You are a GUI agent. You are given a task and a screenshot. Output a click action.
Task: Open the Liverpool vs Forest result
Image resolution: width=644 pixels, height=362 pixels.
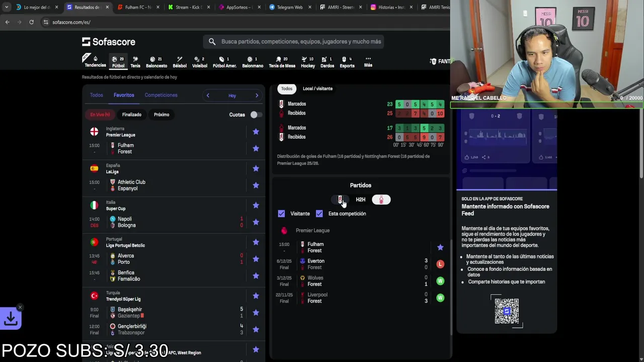click(360, 298)
